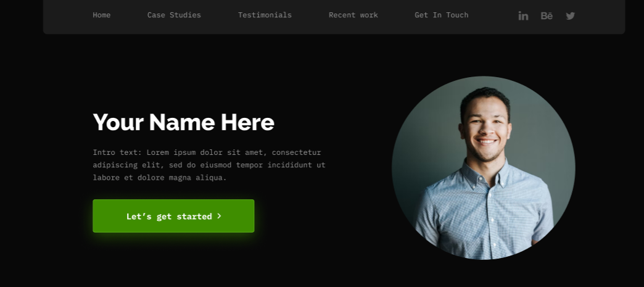Click the Let's get started button
Viewport: 644px width, 287px height.
click(x=173, y=216)
